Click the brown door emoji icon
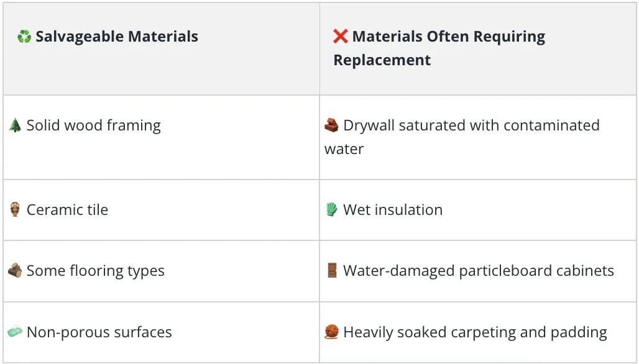 332,270
